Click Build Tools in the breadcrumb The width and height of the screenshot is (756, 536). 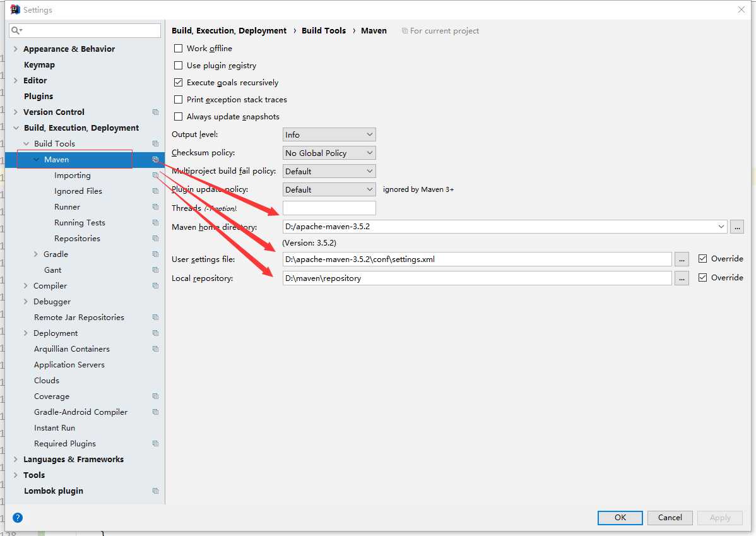[324, 30]
